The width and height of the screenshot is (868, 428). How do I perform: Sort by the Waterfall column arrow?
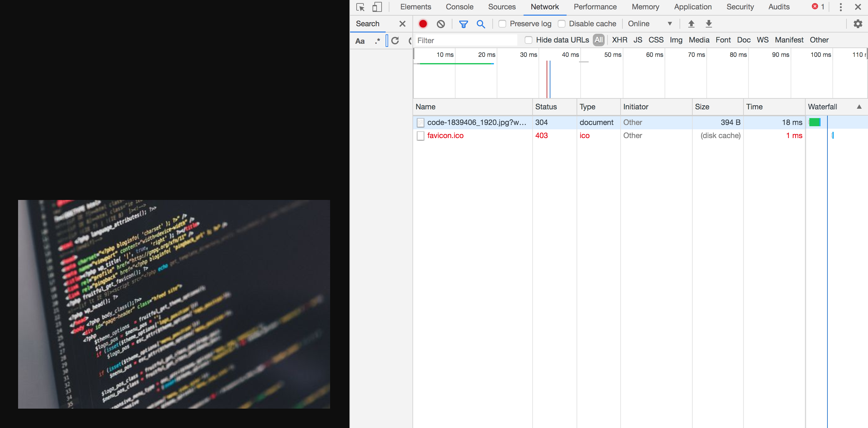click(x=859, y=107)
